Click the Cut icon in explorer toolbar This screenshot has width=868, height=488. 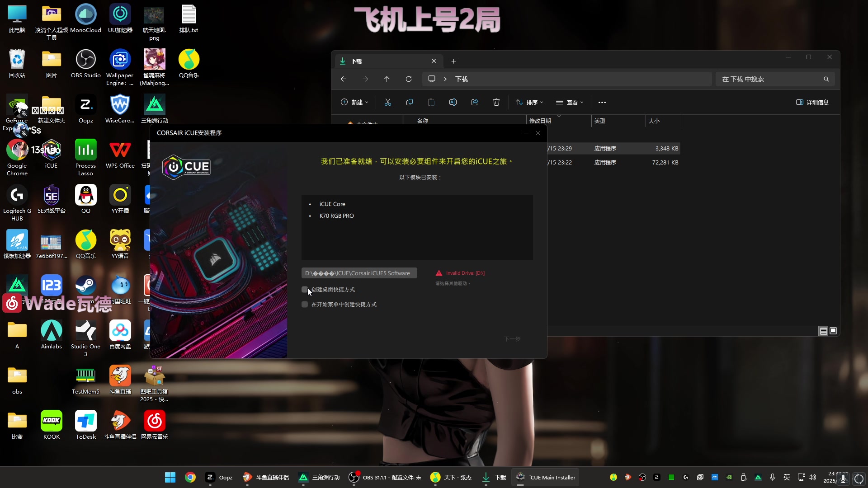pyautogui.click(x=388, y=103)
